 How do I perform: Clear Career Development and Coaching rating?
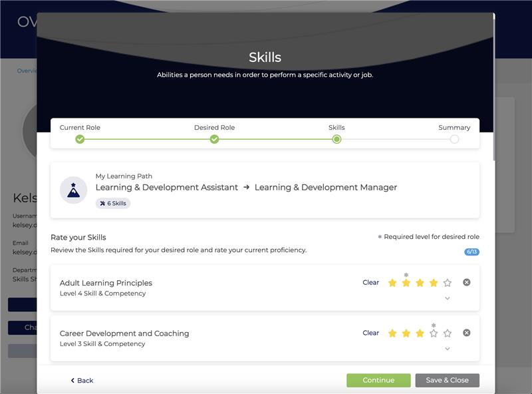tap(370, 333)
